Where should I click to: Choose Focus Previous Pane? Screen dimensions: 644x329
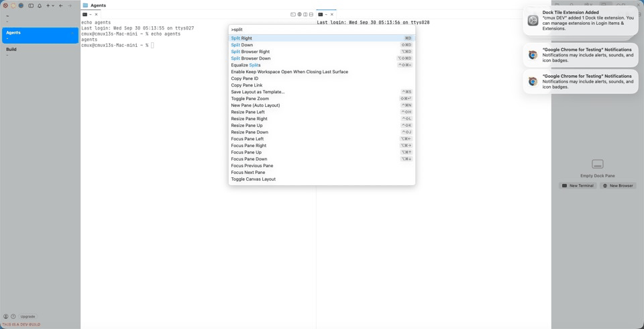(x=321, y=166)
